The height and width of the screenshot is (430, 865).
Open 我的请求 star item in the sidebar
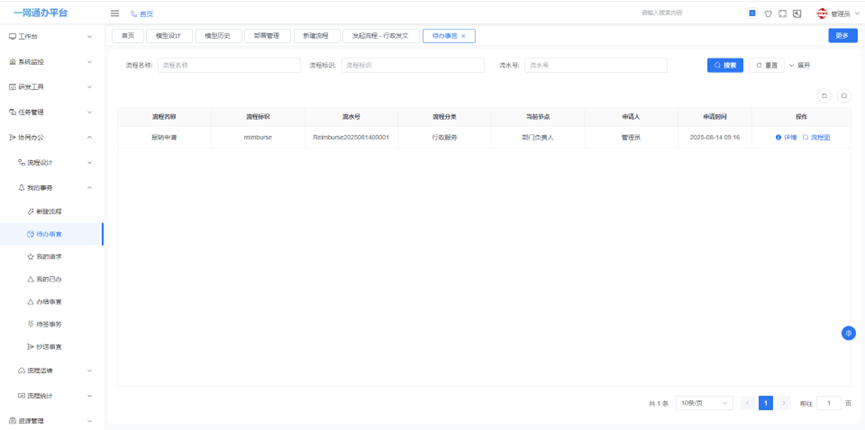[45, 257]
